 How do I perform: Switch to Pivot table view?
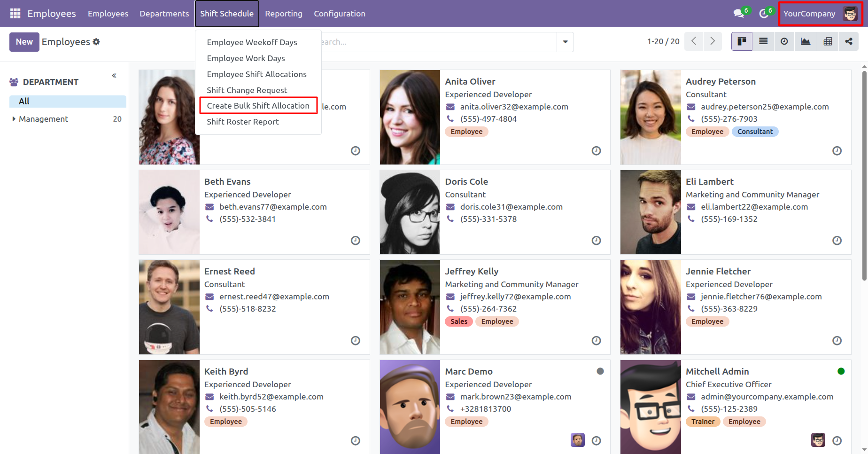[828, 41]
